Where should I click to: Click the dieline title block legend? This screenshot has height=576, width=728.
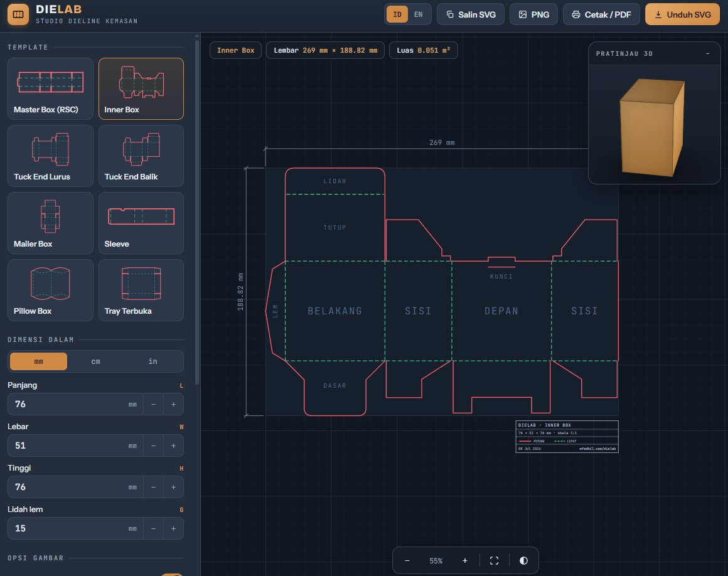tap(567, 437)
